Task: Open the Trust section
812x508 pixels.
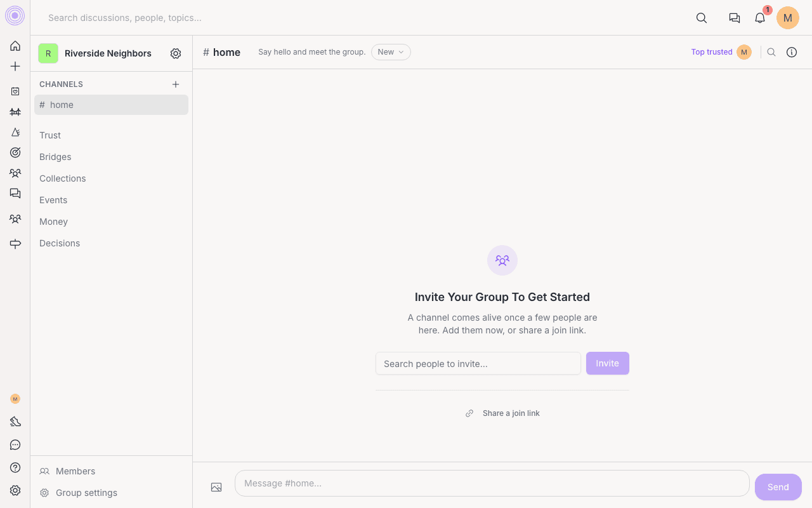Action: tap(50, 135)
